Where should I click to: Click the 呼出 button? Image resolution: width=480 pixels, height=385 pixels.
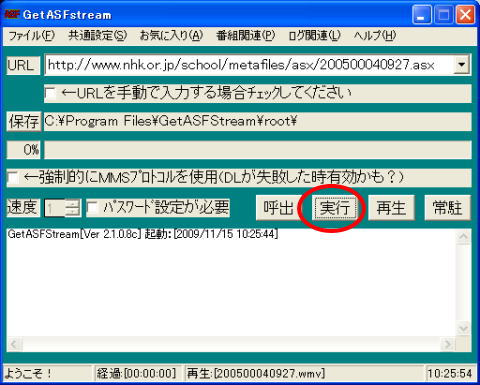click(x=278, y=208)
